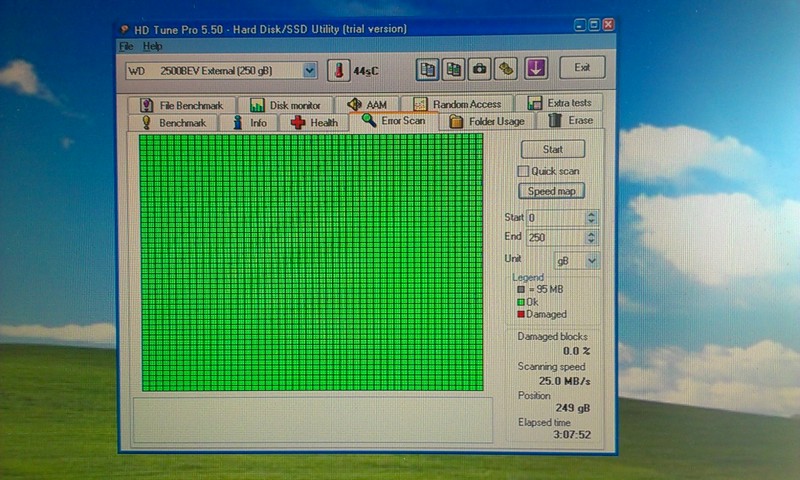Decrease the Start value with down arrow
800x480 pixels.
pyautogui.click(x=591, y=221)
